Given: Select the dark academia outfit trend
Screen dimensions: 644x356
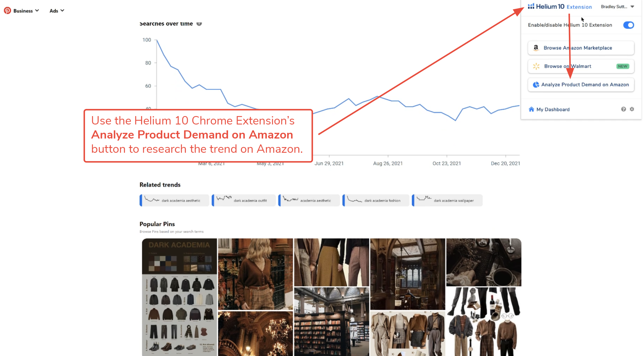Looking at the screenshot, I should click(x=244, y=200).
